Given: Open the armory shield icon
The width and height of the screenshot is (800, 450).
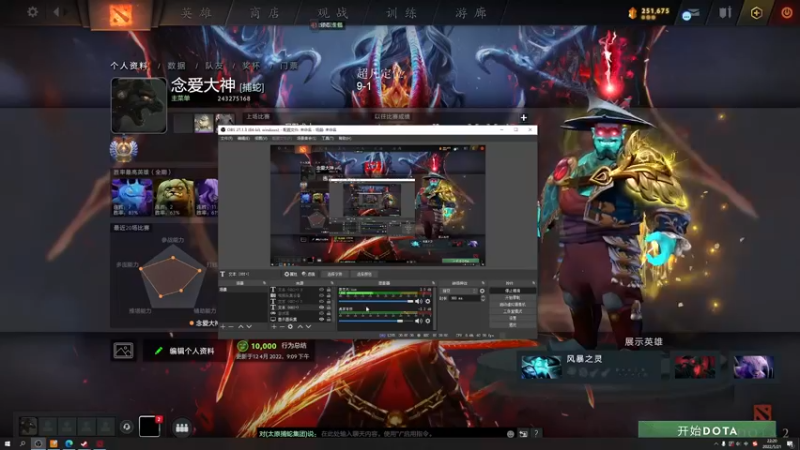Looking at the screenshot, I should coord(725,12).
